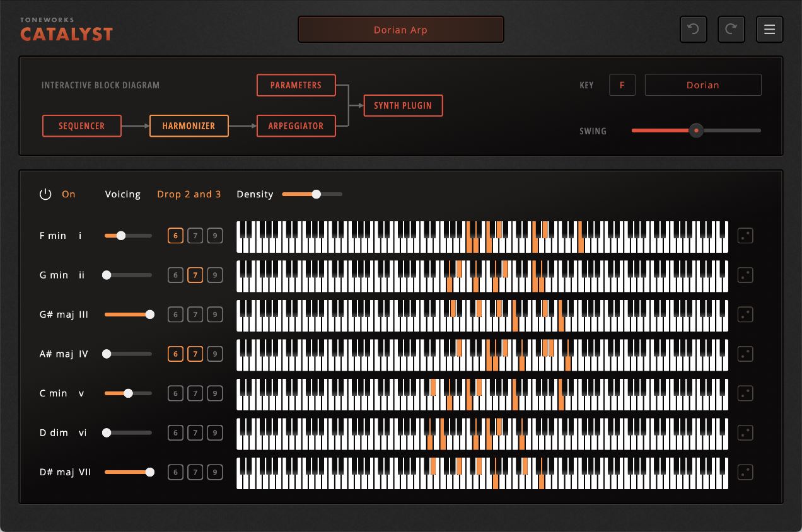Enable the 9 extension on A# maj
The image size is (802, 532).
(x=215, y=354)
